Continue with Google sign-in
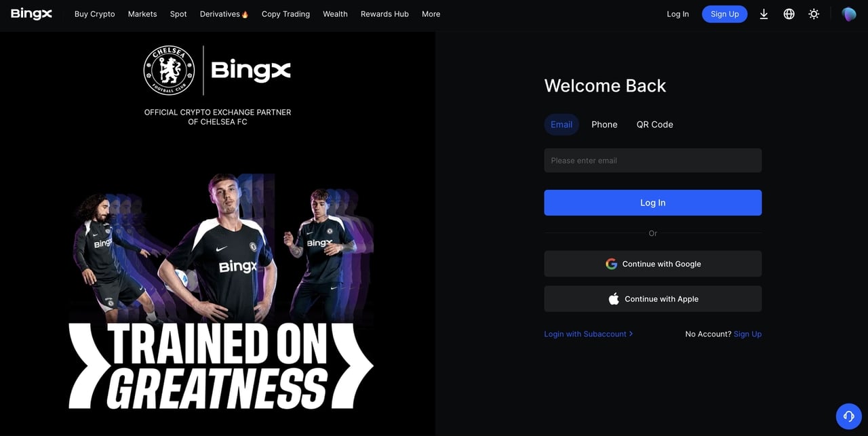The image size is (868, 436). click(x=653, y=264)
